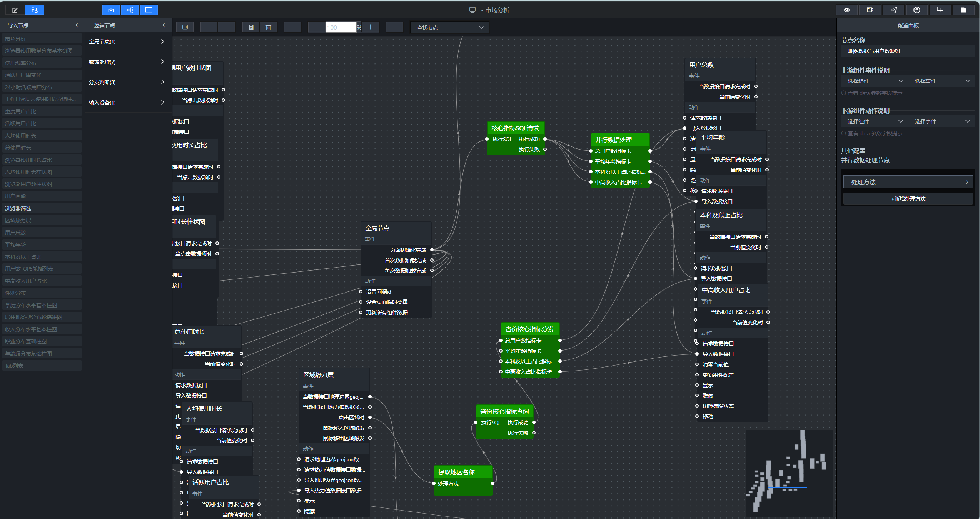Open upstream 选择组件 dropdown
Image resolution: width=980 pixels, height=519 pixels.
[875, 81]
